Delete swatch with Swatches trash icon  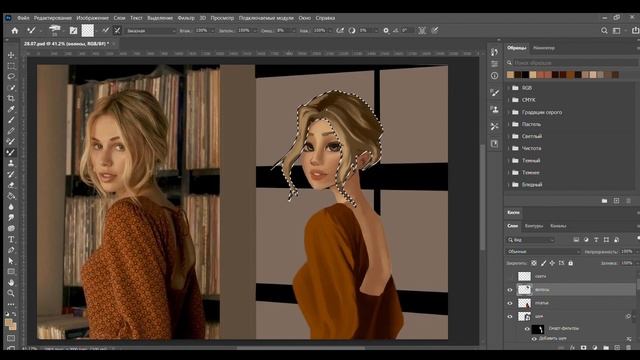point(629,200)
